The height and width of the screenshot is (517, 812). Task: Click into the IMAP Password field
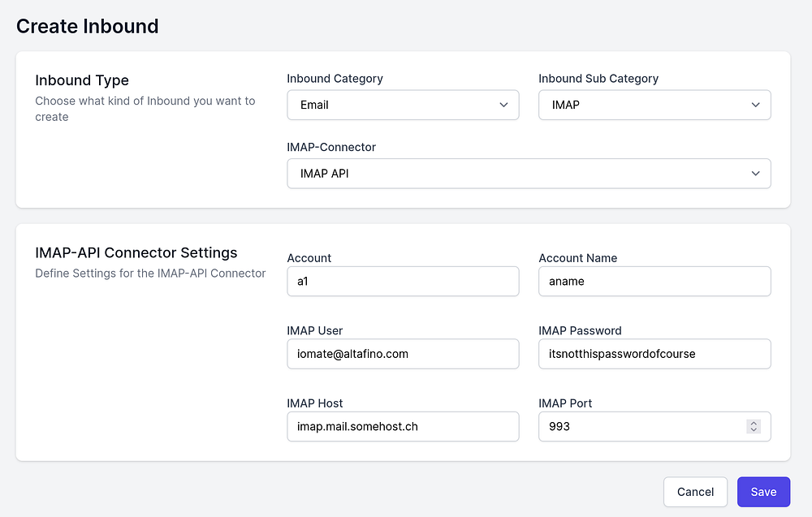(654, 354)
